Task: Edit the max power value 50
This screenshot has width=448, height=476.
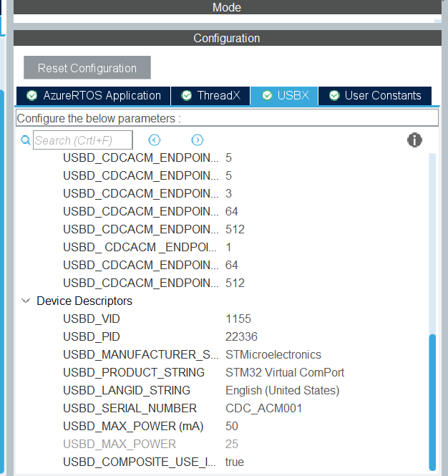Action: coord(232,426)
